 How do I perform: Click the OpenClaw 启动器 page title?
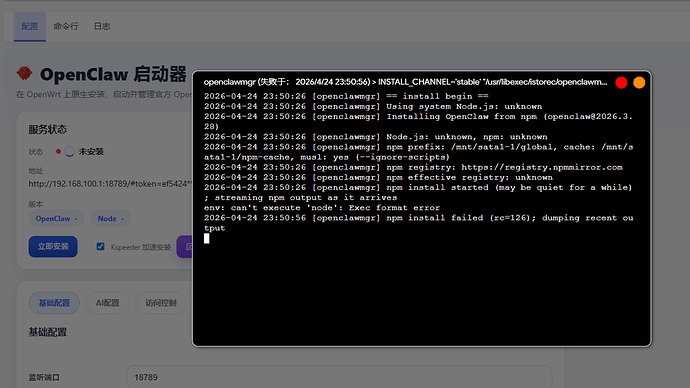[x=113, y=74]
